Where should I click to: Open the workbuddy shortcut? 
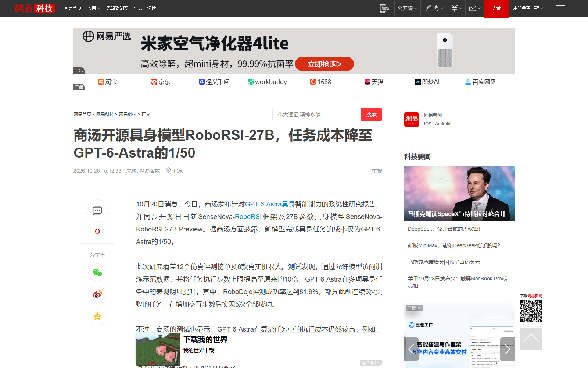(x=267, y=82)
